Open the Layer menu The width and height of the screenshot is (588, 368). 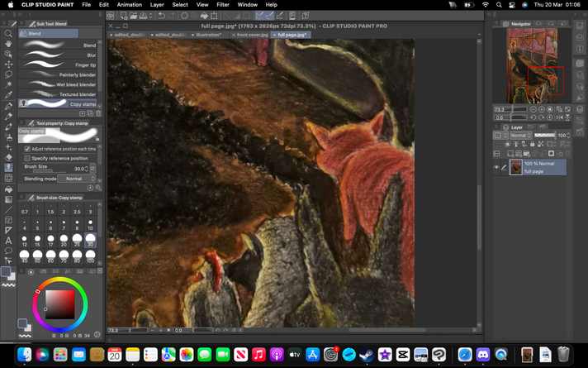(157, 5)
